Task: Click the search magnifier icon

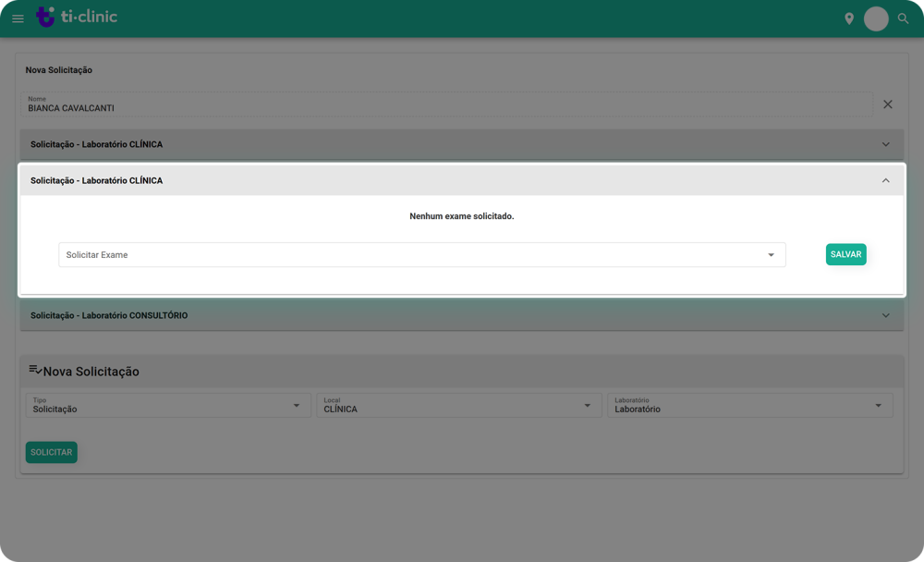Action: click(x=903, y=18)
